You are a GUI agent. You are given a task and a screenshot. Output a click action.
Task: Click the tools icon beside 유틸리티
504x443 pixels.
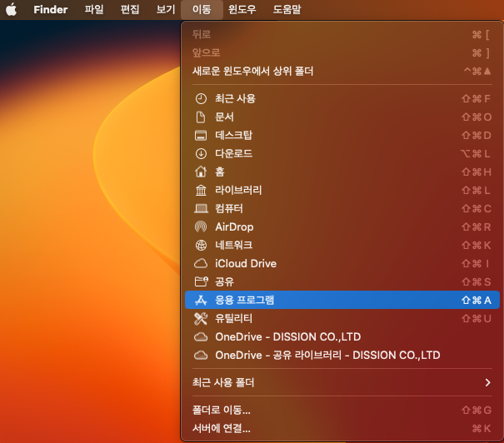pos(201,318)
